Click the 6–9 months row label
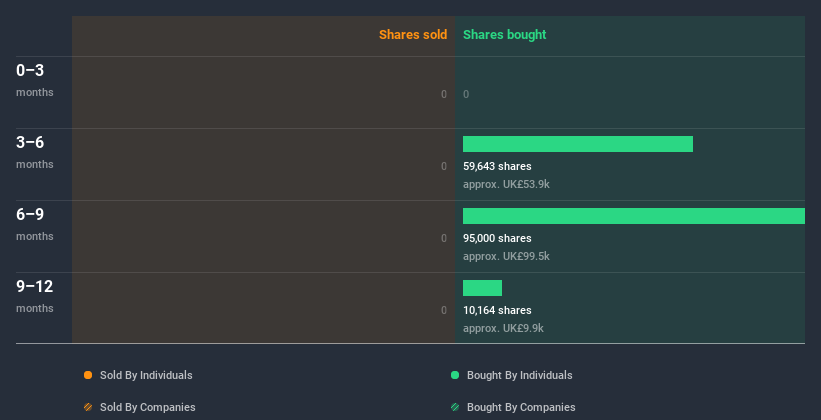Viewport: 821px width, 420px height. (x=35, y=224)
